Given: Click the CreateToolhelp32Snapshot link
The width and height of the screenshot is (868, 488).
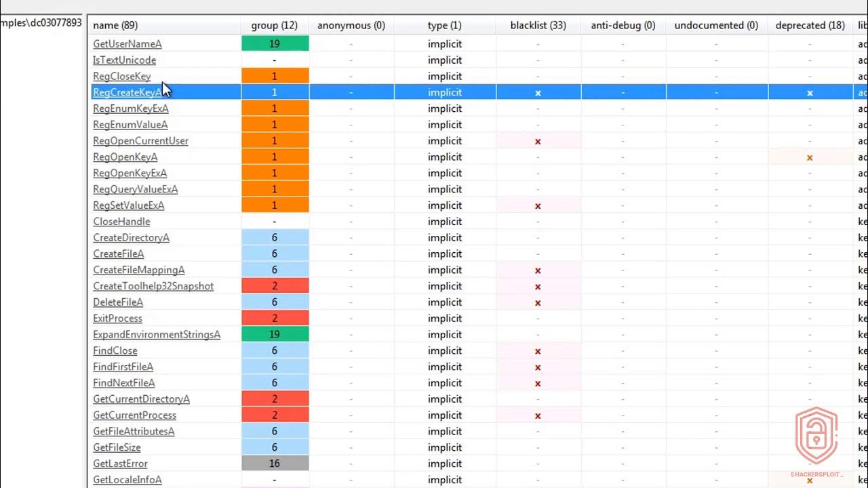Looking at the screenshot, I should click(x=153, y=286).
